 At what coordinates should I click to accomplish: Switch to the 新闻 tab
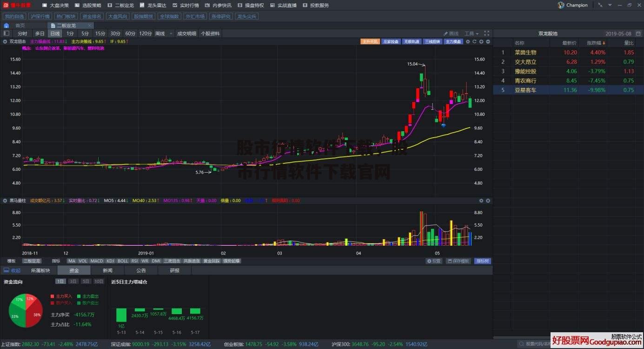[x=107, y=270]
